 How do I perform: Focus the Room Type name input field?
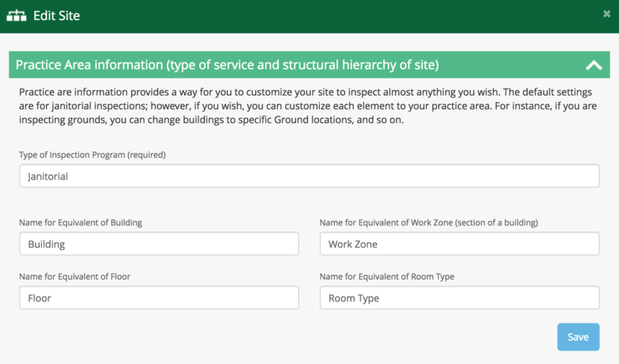pos(459,298)
